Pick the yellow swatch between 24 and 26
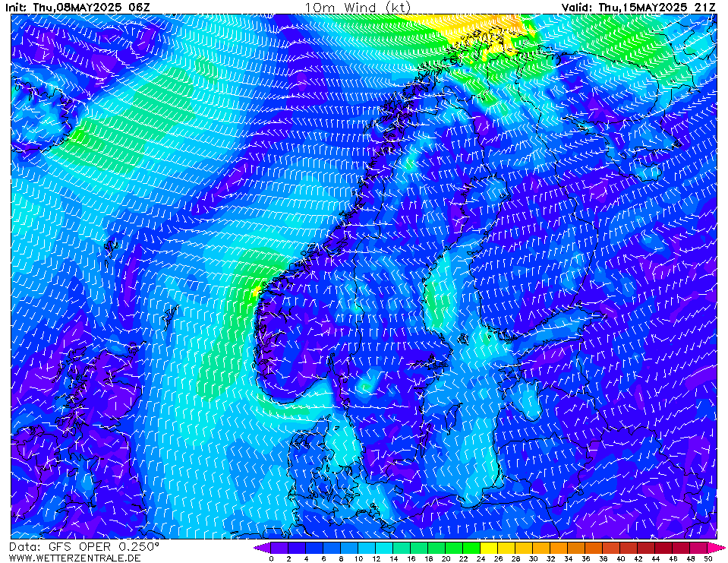This screenshot has width=728, height=563. 489,548
